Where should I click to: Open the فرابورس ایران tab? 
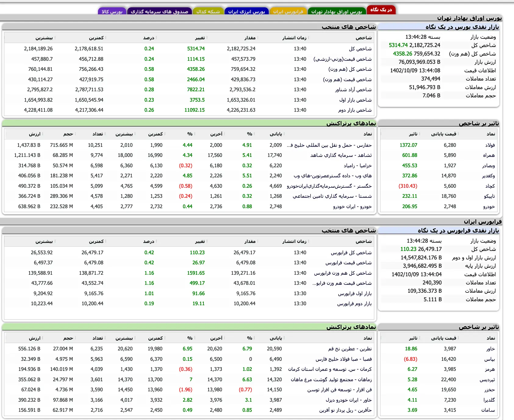tap(288, 12)
